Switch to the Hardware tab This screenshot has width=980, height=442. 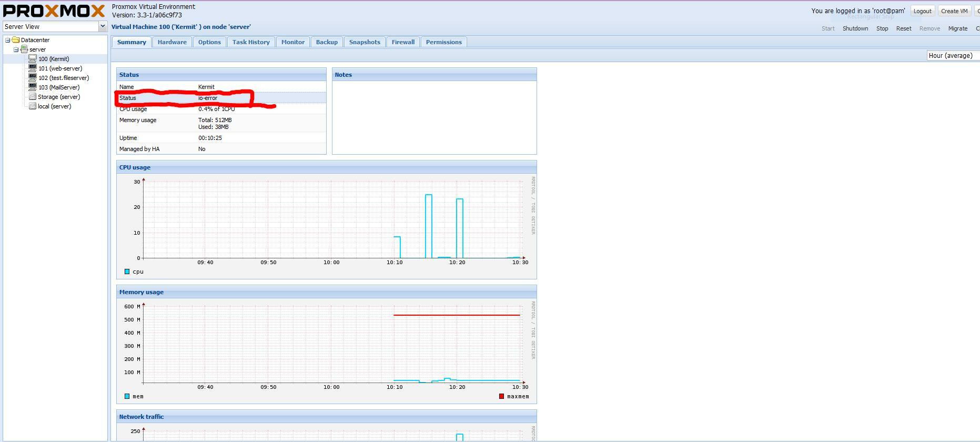point(172,42)
